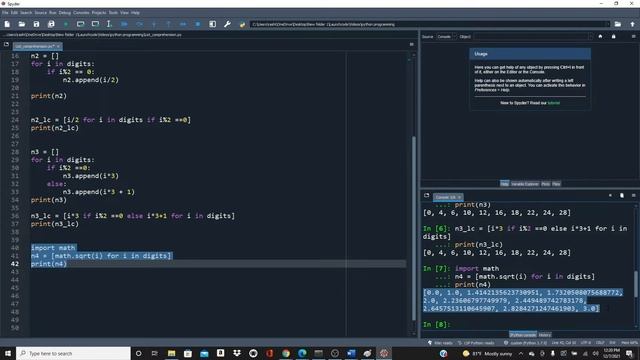
Task: Go to parent directory arrow icon
Action: click(x=633, y=24)
